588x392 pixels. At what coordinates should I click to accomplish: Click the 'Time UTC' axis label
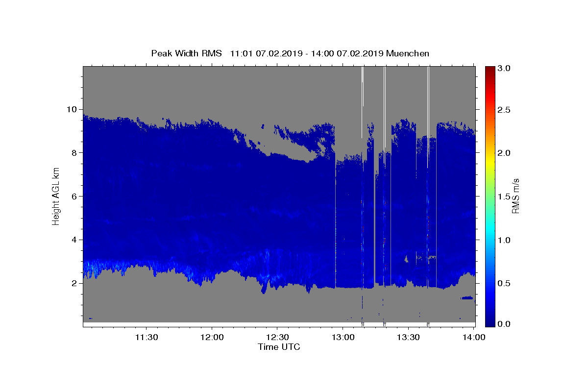(x=279, y=347)
